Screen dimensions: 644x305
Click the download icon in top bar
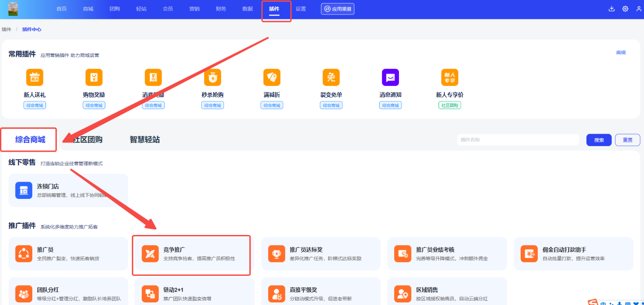pyautogui.click(x=611, y=9)
